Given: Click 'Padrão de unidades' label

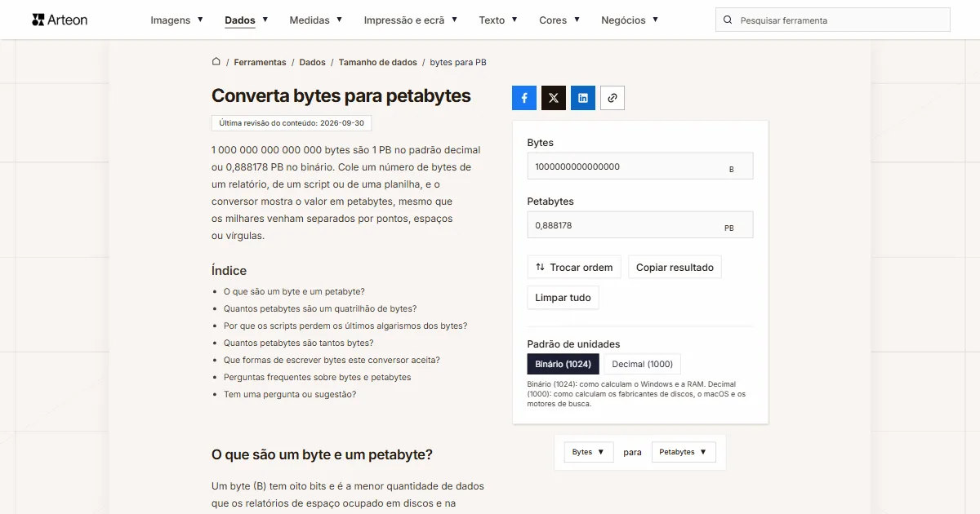Looking at the screenshot, I should click(x=573, y=344).
